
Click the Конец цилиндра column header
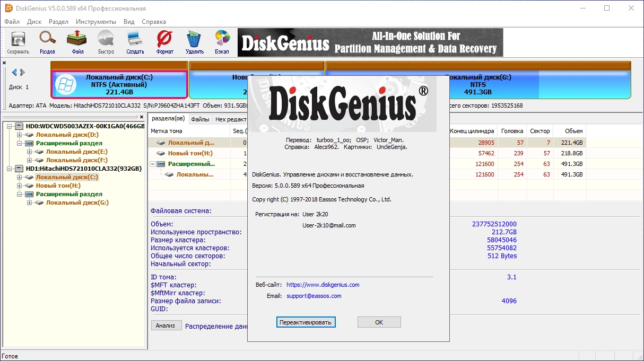pos(473,131)
